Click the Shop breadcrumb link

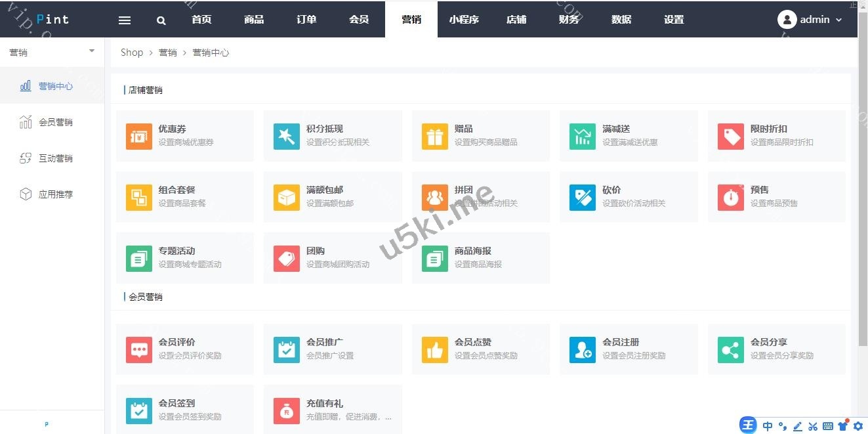[x=131, y=52]
